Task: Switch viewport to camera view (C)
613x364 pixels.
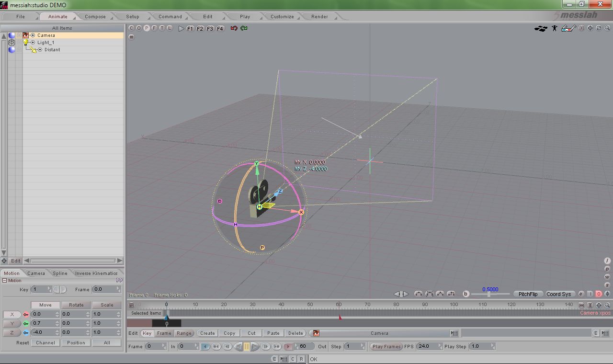Action: (131, 28)
